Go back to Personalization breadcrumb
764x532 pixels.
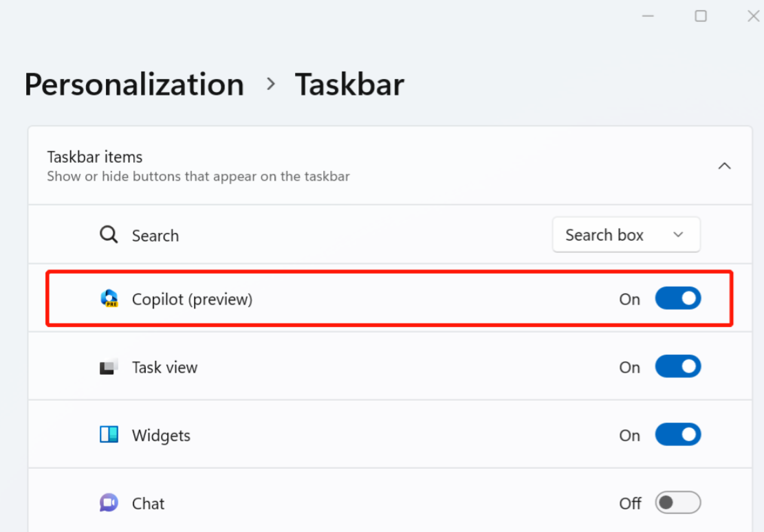[x=135, y=85]
